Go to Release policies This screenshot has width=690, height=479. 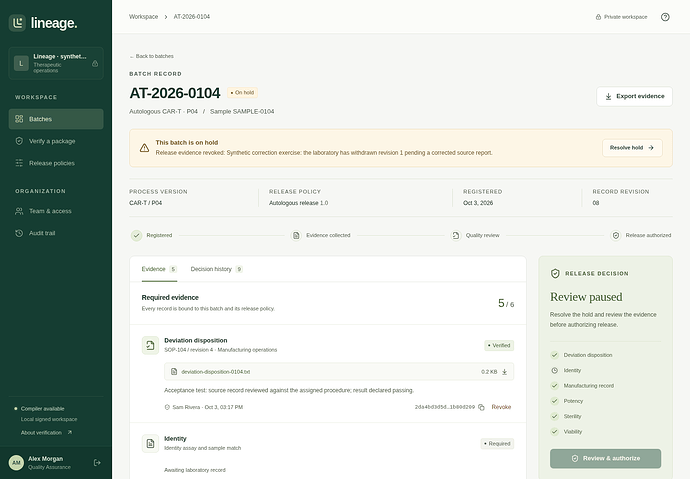[x=56, y=163]
